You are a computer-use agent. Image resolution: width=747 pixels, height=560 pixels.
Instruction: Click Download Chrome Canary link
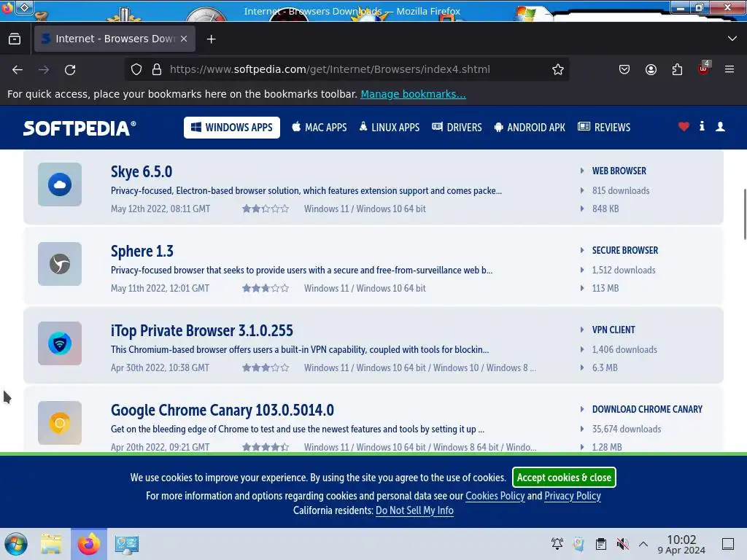[647, 410]
